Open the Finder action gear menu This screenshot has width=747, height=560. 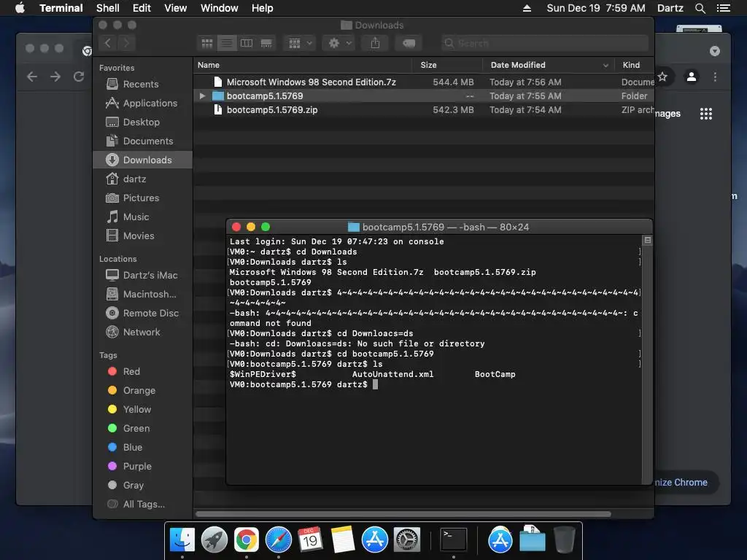tap(340, 43)
